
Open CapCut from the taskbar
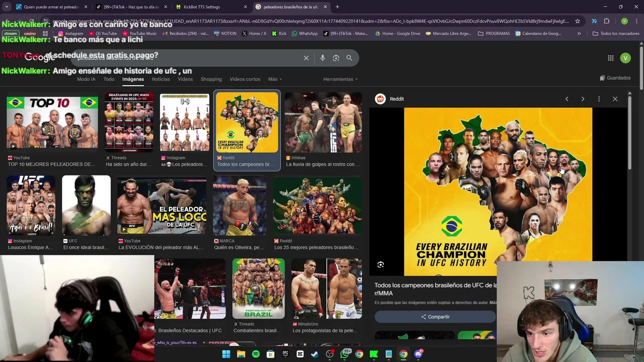coord(300,354)
